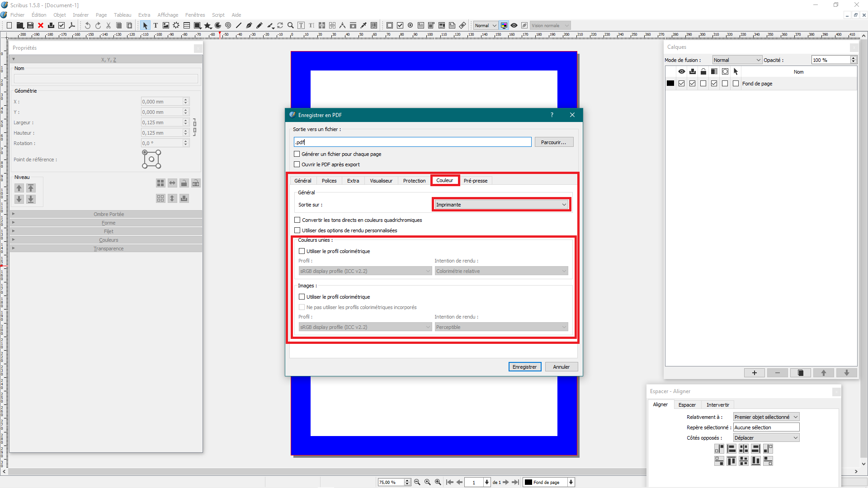Screen dimensions: 868x488
Task: Click the add layer plus button
Action: point(754,373)
